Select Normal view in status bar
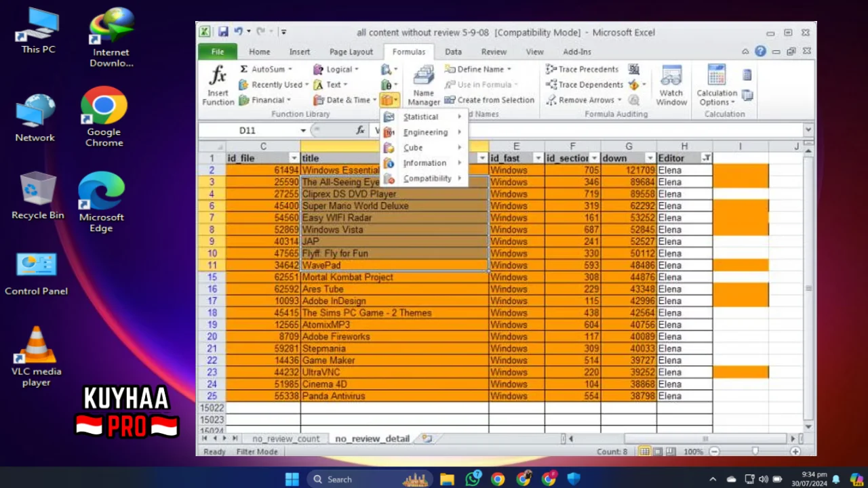Screen dimensions: 868x488 point(644,451)
